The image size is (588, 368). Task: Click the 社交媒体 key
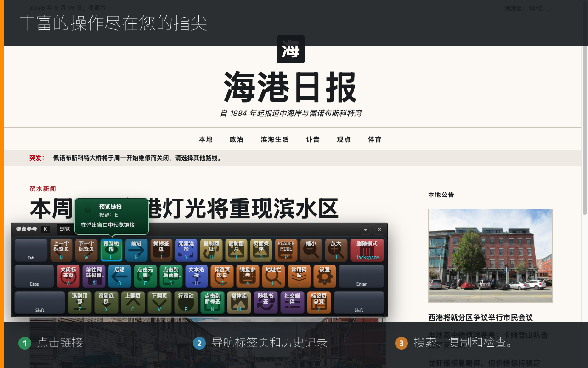coord(292,303)
